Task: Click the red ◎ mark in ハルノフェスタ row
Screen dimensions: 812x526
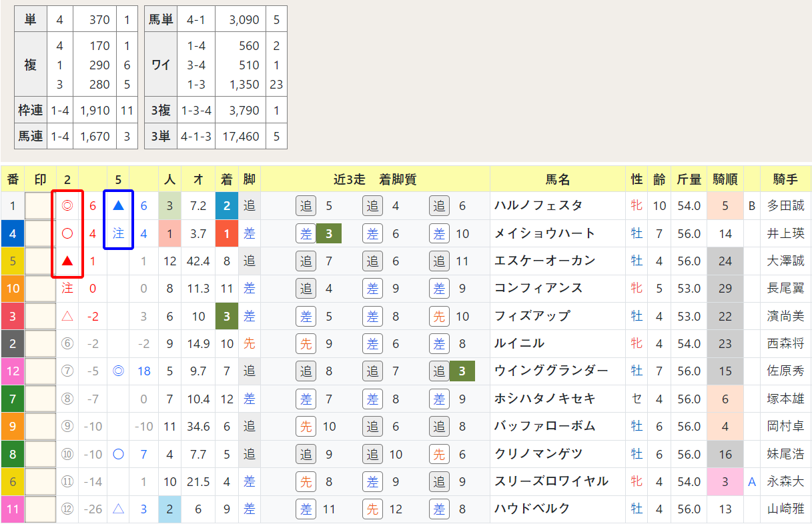Action: pos(67,206)
